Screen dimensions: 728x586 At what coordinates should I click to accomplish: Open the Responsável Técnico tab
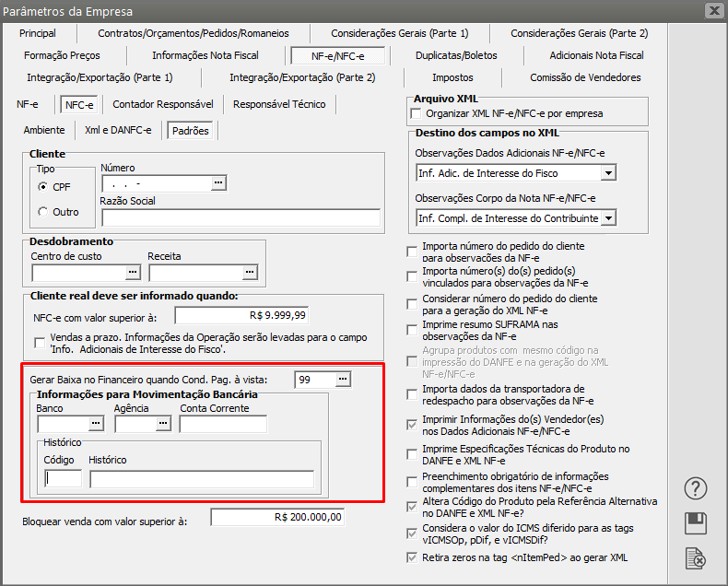(x=279, y=104)
